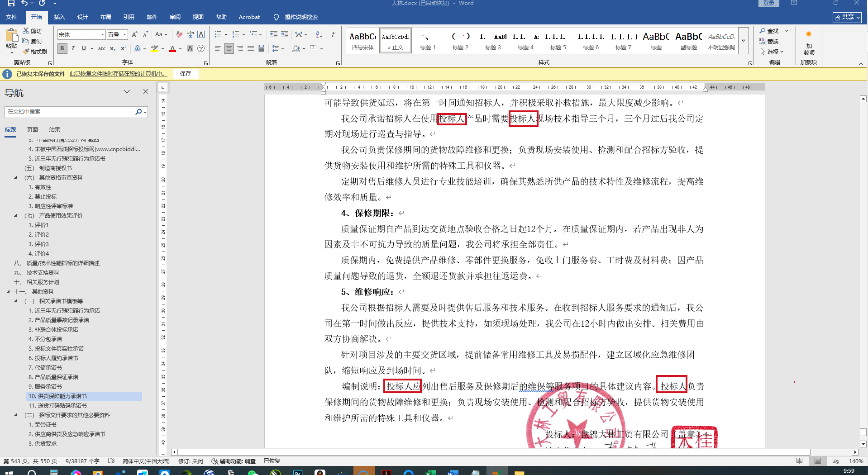
Task: Align paragraph to the left
Action: coord(218,48)
